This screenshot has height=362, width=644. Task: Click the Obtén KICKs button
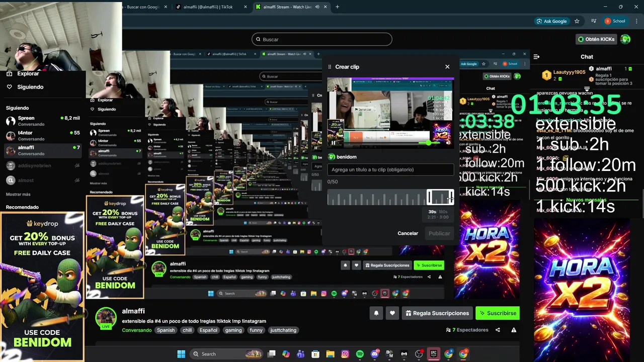point(596,39)
